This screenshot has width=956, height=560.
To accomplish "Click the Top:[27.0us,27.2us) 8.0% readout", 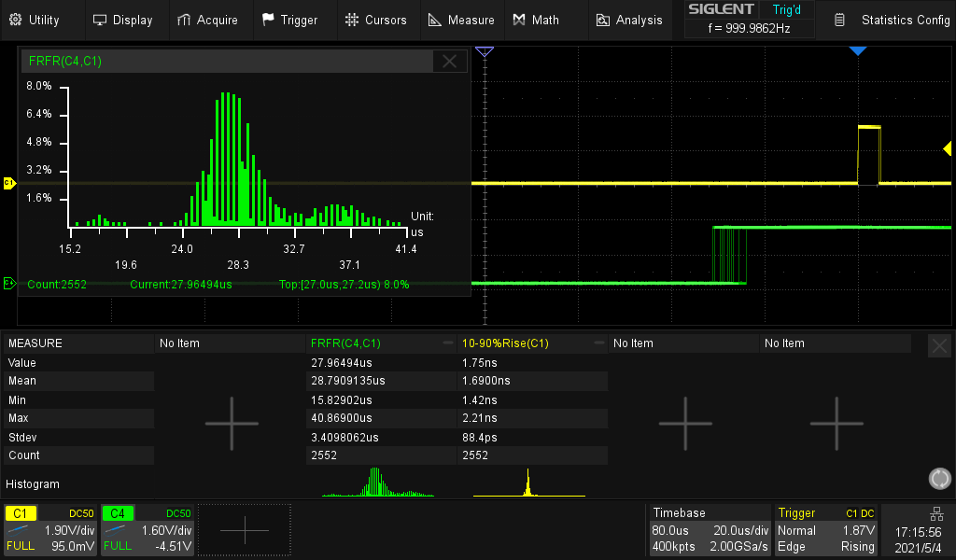I will click(x=344, y=285).
